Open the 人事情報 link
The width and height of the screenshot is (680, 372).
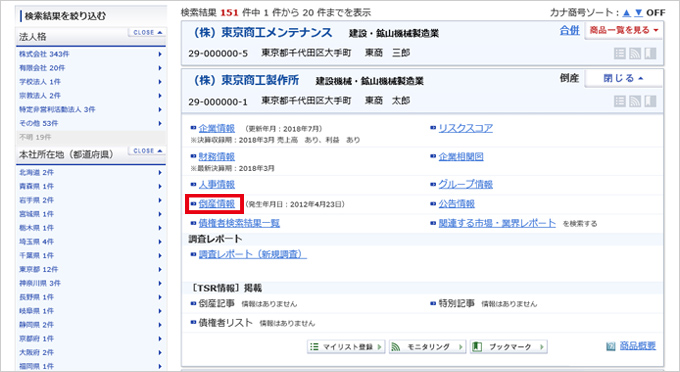[x=216, y=185]
